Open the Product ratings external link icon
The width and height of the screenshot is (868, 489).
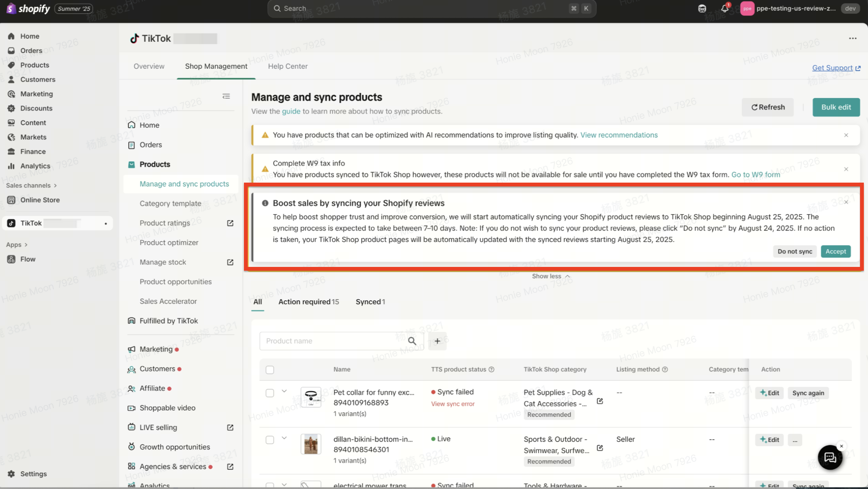[230, 223]
